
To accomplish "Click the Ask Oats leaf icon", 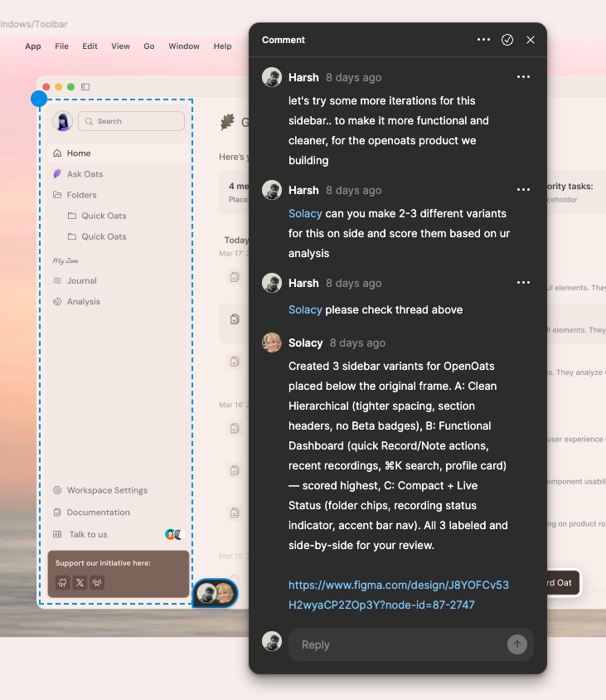I will 57,173.
